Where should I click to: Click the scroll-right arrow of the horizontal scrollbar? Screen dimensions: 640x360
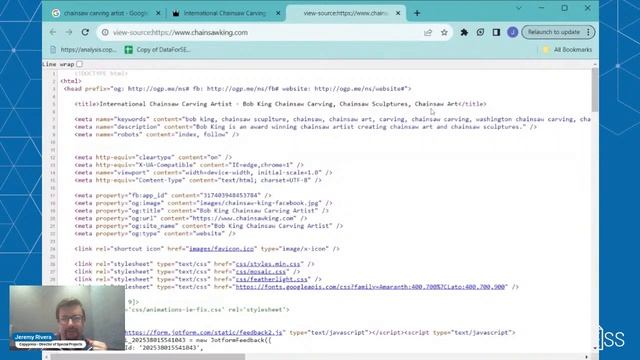pos(587,357)
